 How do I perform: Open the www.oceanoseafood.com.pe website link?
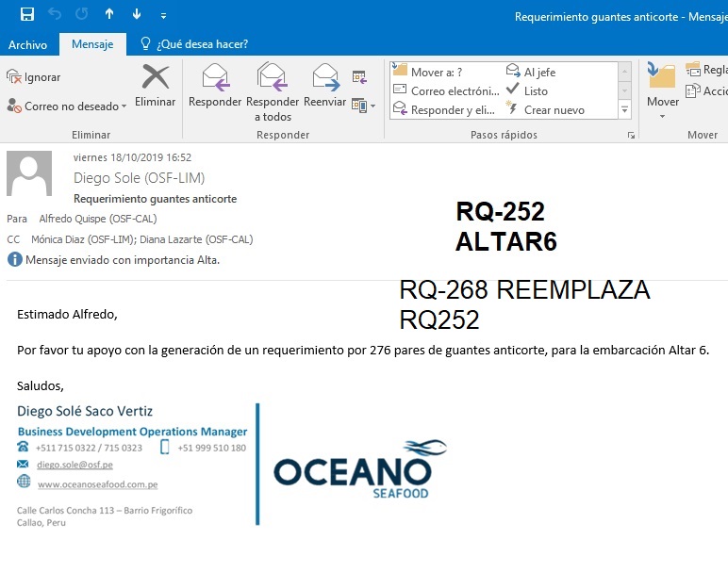point(97,484)
